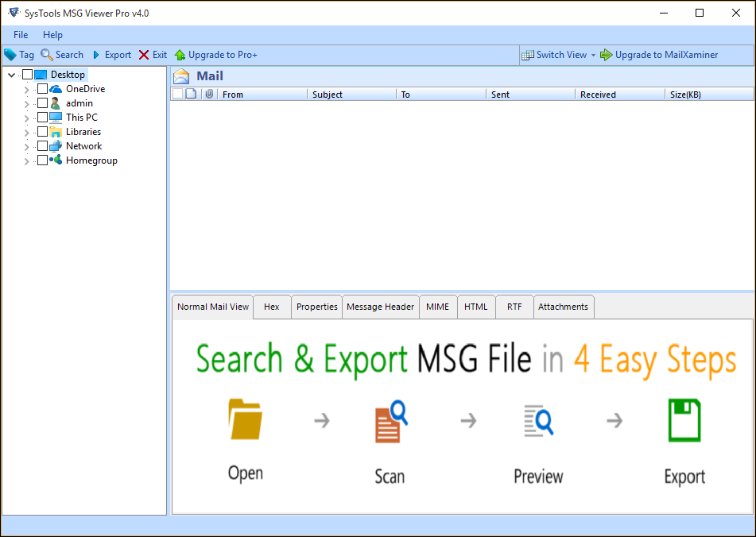Click the SysTools app icon in title bar

pos(14,13)
